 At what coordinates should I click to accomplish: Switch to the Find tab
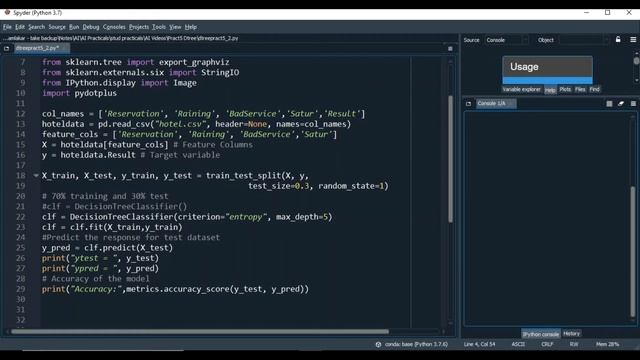(x=594, y=89)
